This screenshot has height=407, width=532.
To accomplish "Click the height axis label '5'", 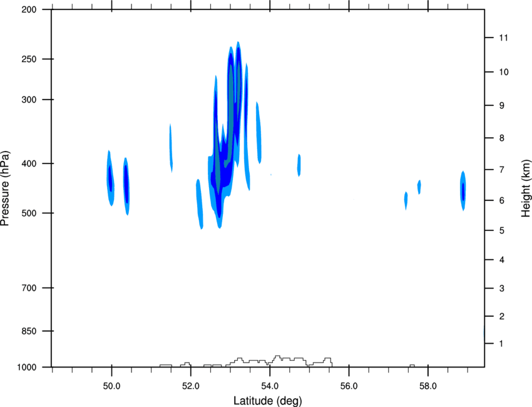I will click(x=502, y=230).
